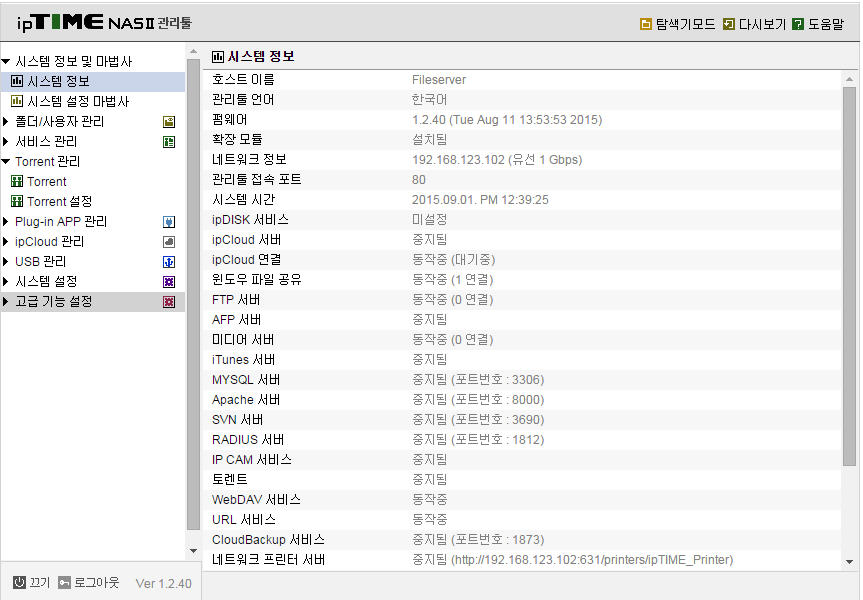Click the 끄기 power icon

19,582
